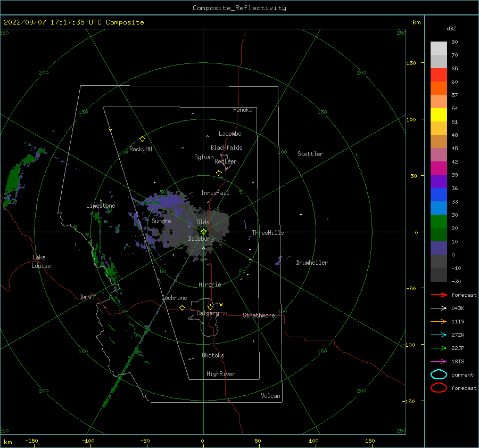Click the red forecast arrow in the legend

[439, 295]
